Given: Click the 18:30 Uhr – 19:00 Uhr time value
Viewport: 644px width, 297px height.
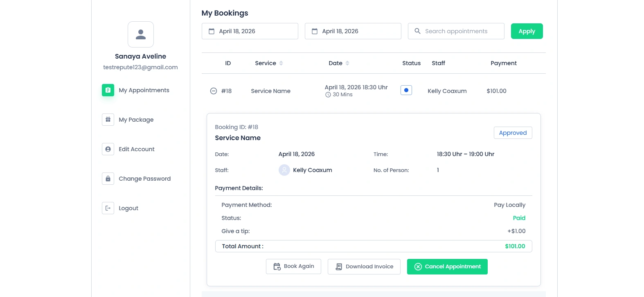Looking at the screenshot, I should [466, 154].
